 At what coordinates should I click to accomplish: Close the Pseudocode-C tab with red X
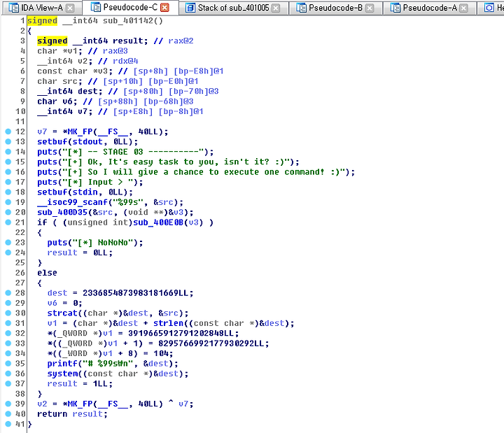[164, 8]
